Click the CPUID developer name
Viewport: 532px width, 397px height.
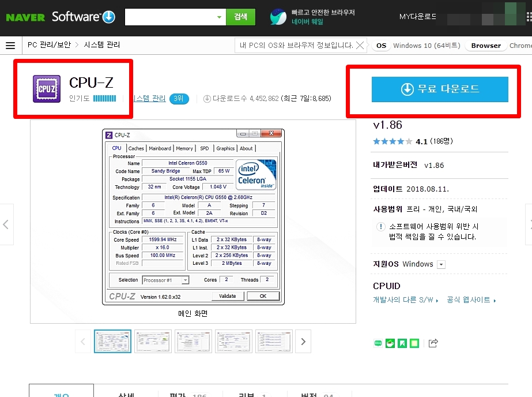(x=387, y=286)
